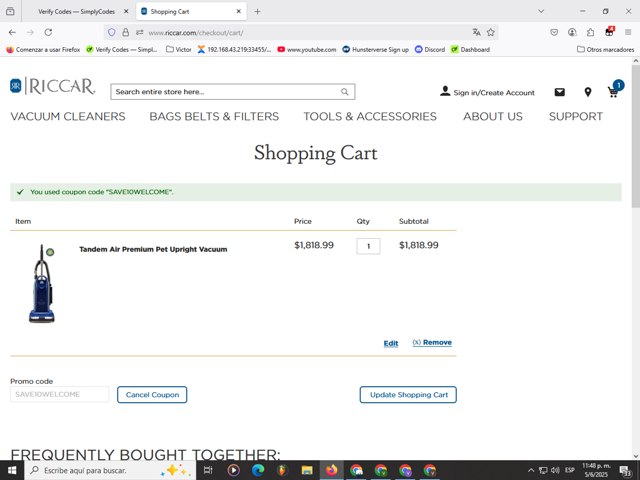This screenshot has width=640, height=480.
Task: Show hidden system tray icons chevron
Action: [531, 470]
